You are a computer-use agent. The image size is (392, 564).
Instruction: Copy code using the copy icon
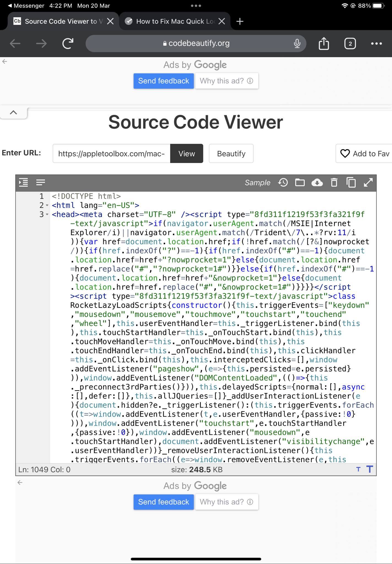coord(351,183)
